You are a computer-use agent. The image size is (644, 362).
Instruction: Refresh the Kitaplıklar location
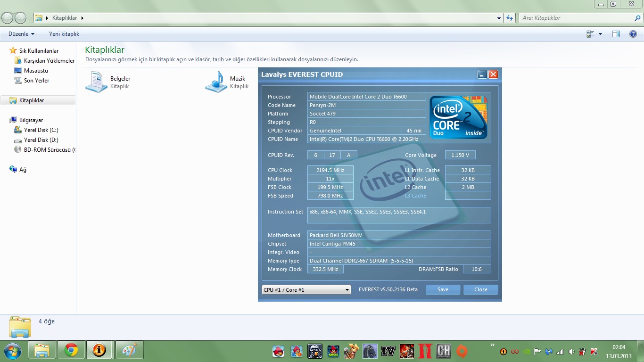(509, 18)
